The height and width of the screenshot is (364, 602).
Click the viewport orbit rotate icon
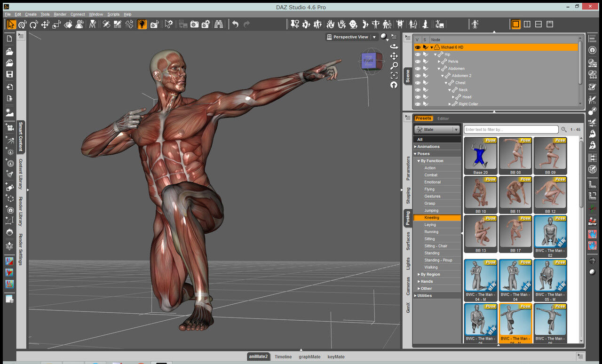click(394, 47)
